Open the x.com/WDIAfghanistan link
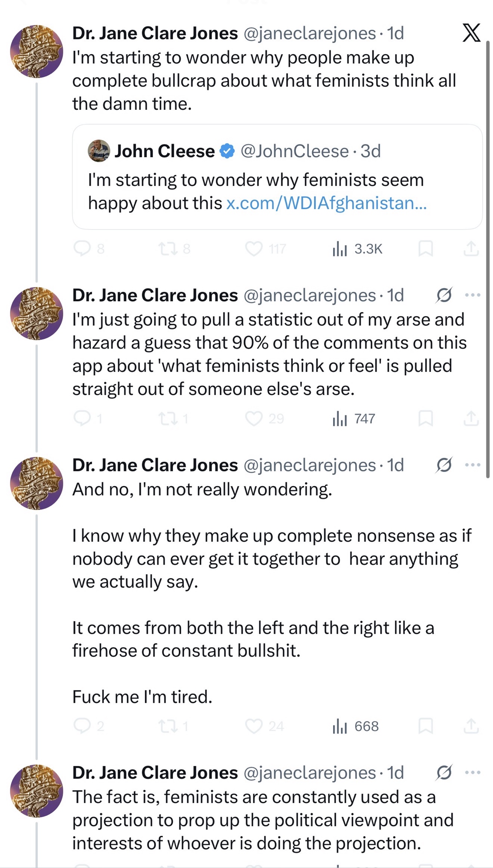The image size is (493, 868). pos(326,203)
